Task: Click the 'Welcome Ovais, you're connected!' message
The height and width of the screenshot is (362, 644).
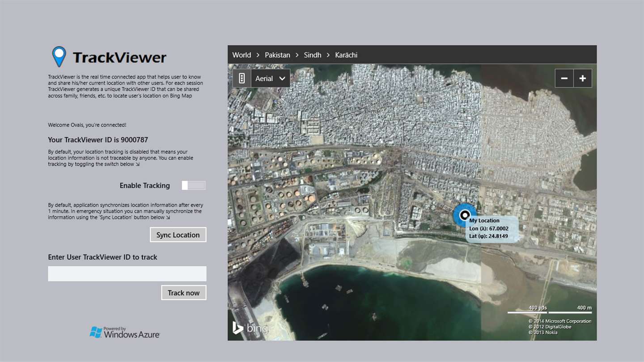Action: [x=87, y=125]
